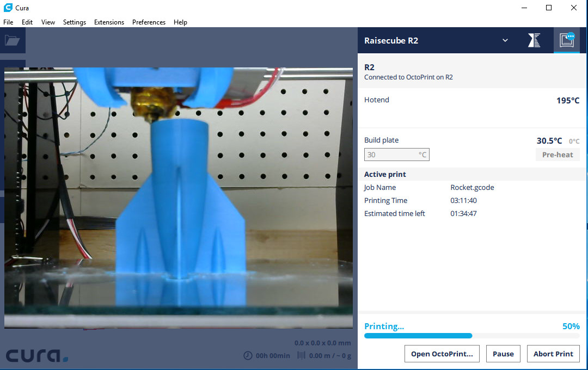Open the File menu

point(8,22)
